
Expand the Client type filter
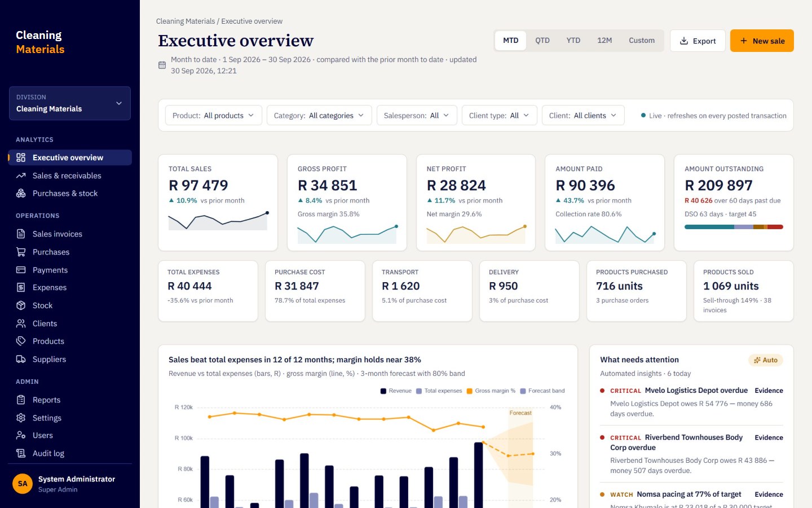500,115
